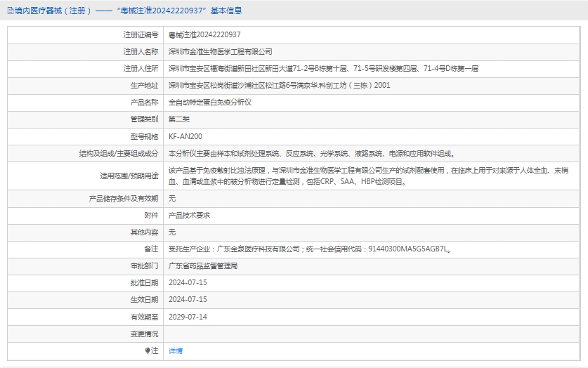
Task: Click the 批准日期 value 2024-07-15
Action: point(188,283)
